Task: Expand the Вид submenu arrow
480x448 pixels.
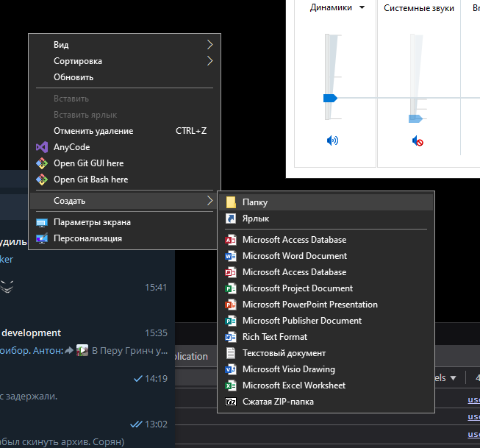Action: tap(209, 45)
